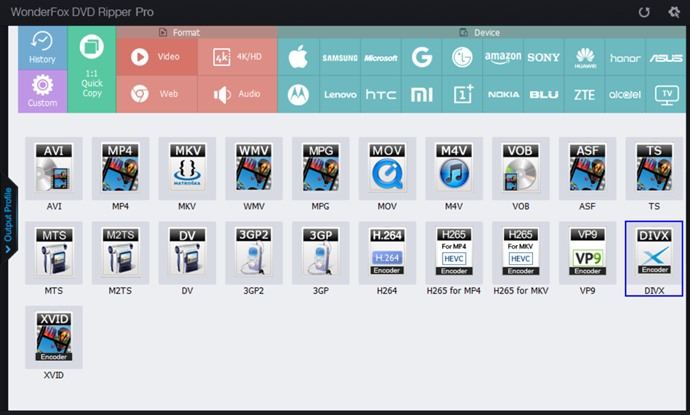Viewport: 690px width, 415px height.
Task: Select the OnePlus device category
Action: 462,94
